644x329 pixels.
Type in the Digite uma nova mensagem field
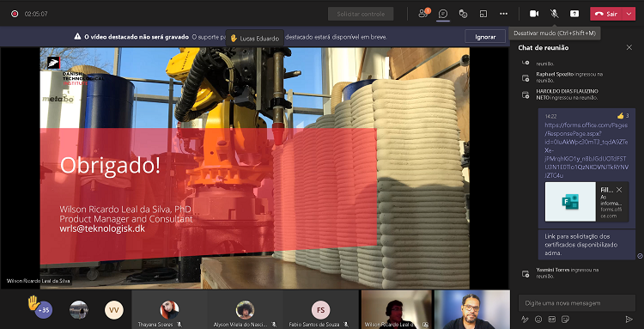(577, 303)
